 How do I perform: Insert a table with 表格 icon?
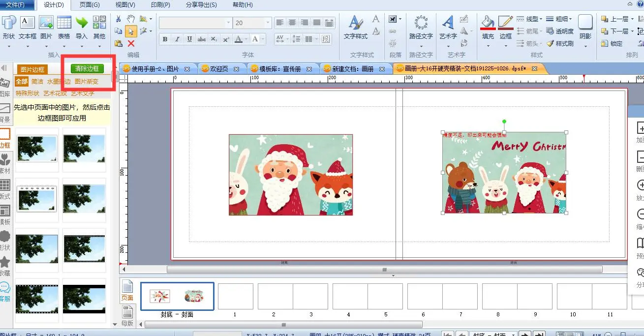click(x=64, y=27)
